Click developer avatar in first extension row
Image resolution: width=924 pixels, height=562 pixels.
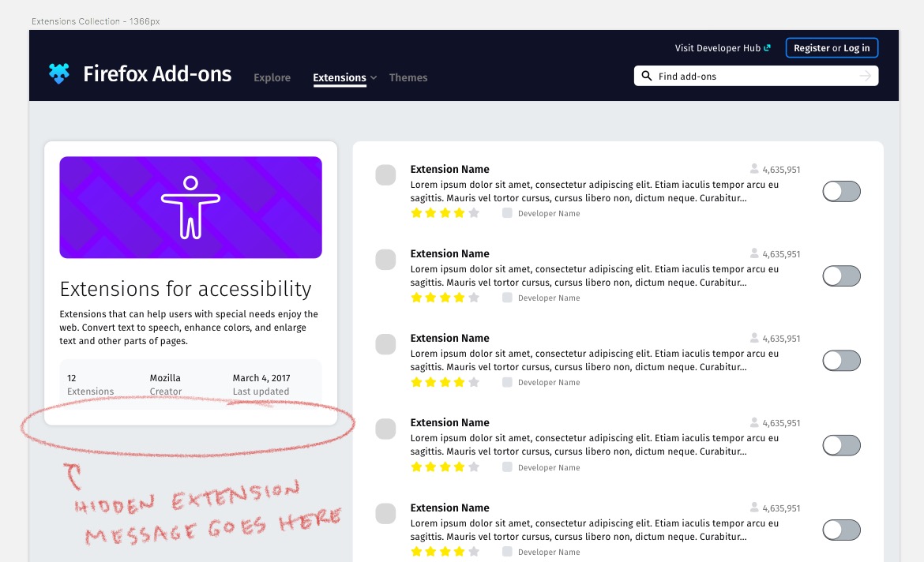(507, 213)
